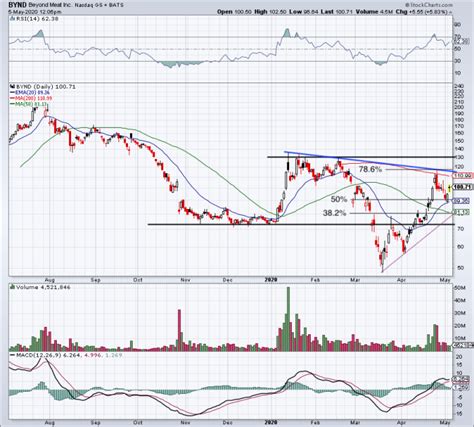
Task: Click 'Mar' on the price chart's date axis
Action: [356, 280]
